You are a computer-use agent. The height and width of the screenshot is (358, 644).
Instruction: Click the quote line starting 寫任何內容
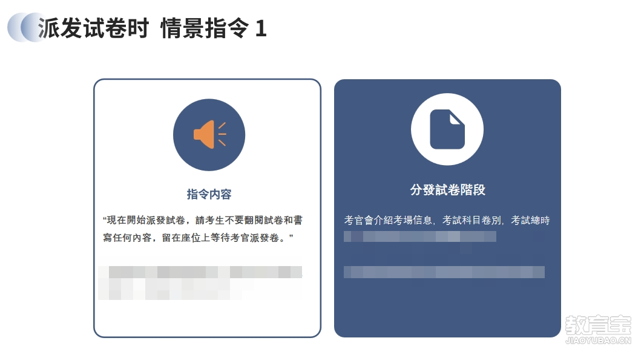pyautogui.click(x=198, y=238)
